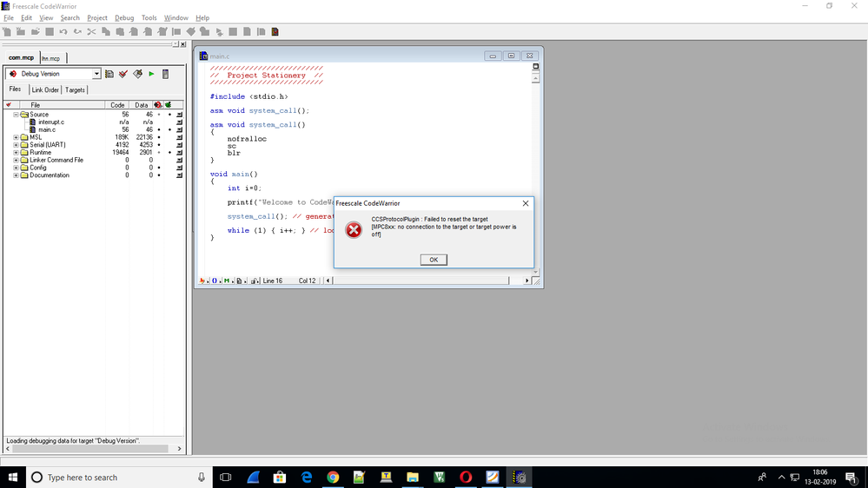868x488 pixels.
Task: Click the Type here to search box
Action: (119, 477)
